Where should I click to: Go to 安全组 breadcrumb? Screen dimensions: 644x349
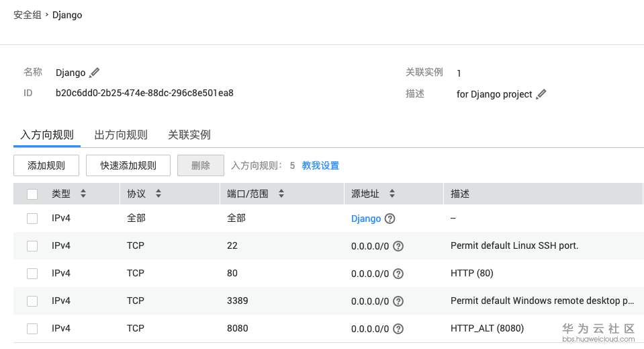click(x=28, y=15)
